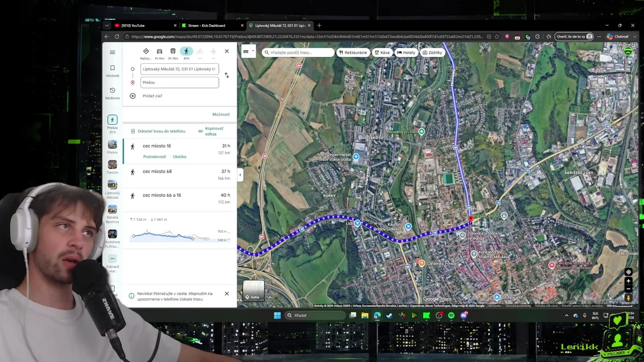Select the flights travel mode
This screenshot has width=644, height=362.
tap(213, 51)
